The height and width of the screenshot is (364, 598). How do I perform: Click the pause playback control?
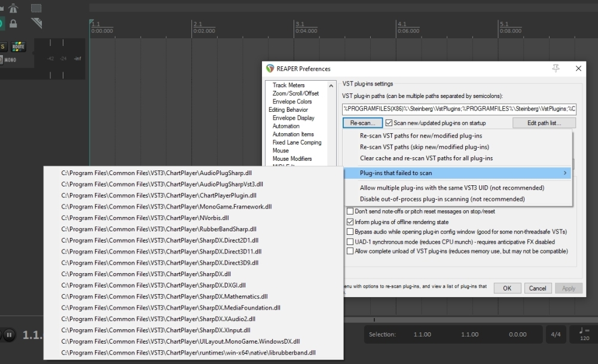pos(8,335)
